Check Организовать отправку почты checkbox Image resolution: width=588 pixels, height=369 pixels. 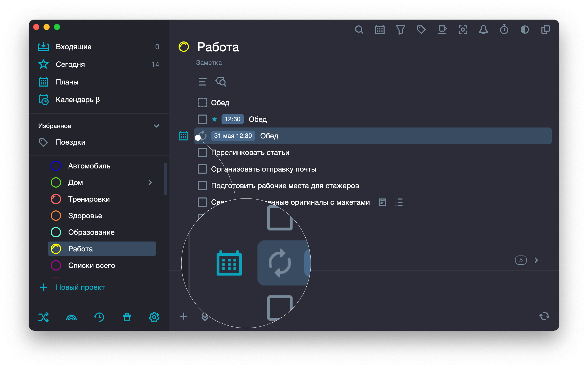[x=202, y=169]
